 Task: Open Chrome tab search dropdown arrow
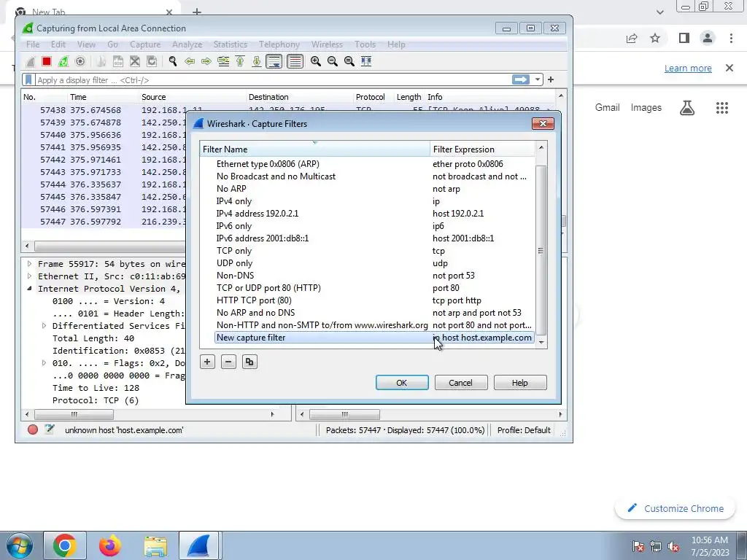pyautogui.click(x=659, y=12)
